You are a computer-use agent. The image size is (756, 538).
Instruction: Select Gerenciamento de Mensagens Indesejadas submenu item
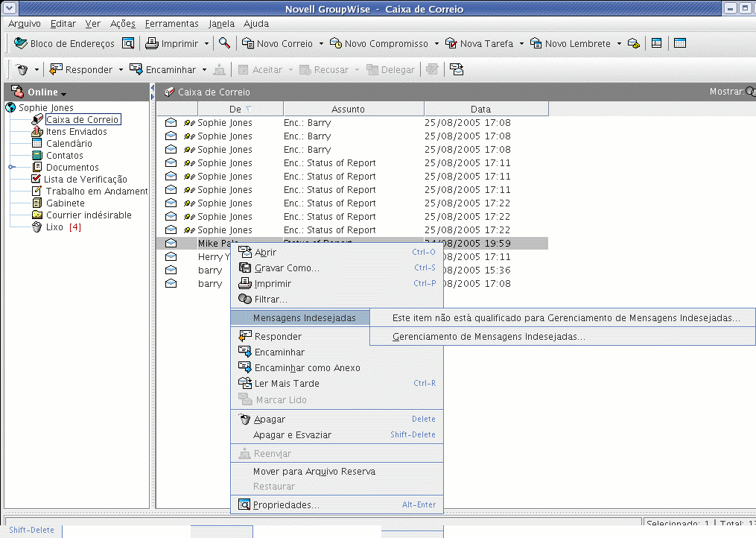click(489, 337)
